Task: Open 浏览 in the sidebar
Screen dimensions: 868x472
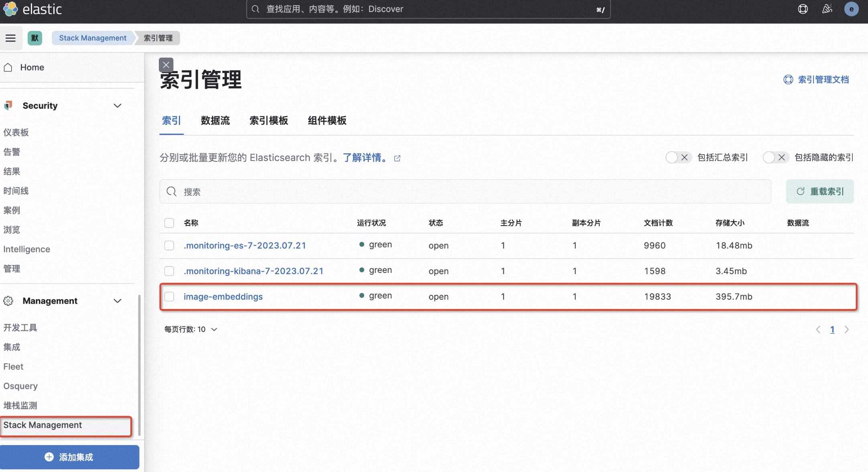Action: (x=12, y=230)
